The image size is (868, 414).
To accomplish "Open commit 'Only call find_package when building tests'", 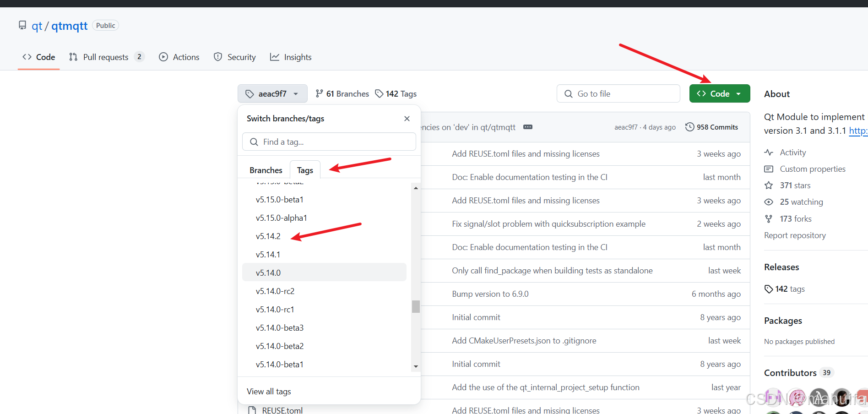I will [552, 271].
